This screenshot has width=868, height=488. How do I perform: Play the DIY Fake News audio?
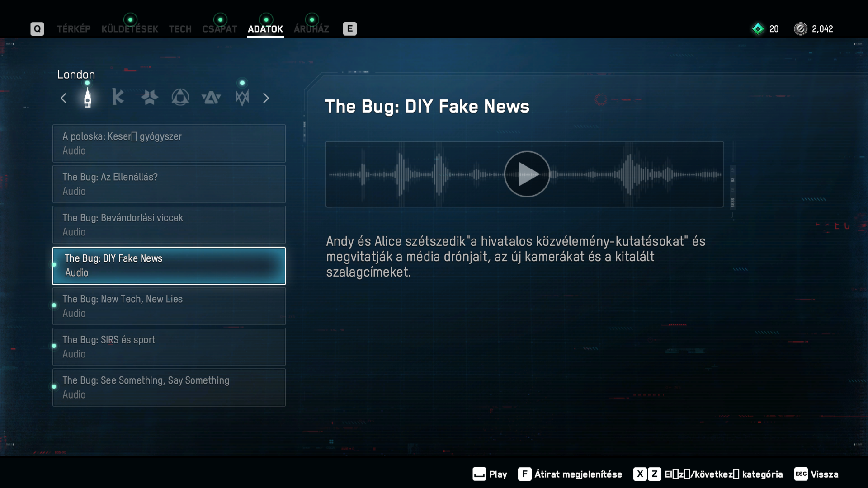(x=527, y=174)
